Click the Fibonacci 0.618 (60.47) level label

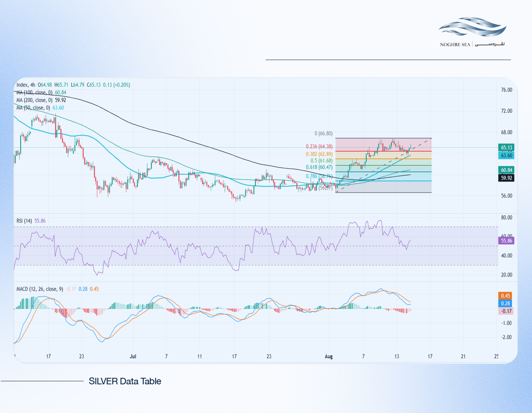[319, 167]
